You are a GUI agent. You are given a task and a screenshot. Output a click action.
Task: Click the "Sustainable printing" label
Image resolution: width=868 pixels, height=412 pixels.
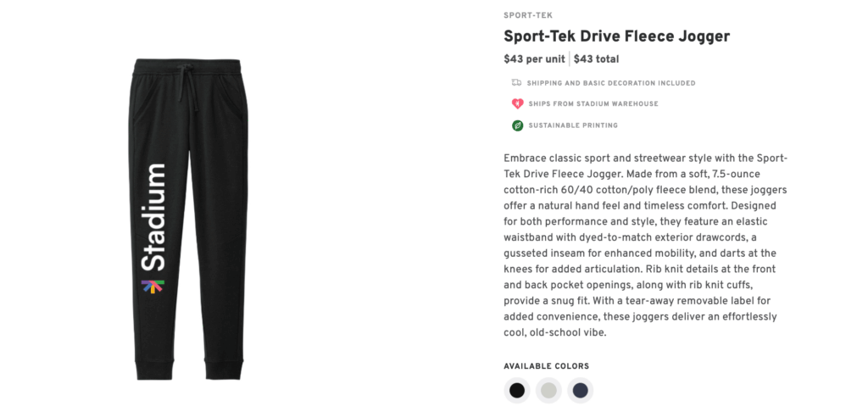click(x=573, y=125)
